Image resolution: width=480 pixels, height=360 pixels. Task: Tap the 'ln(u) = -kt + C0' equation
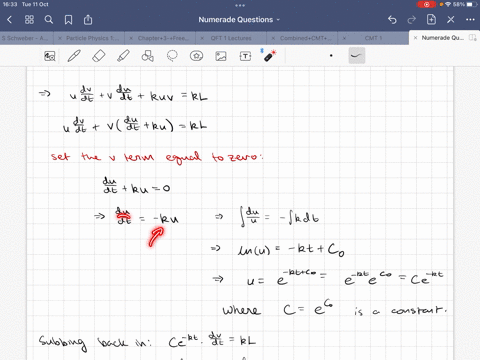pyautogui.click(x=290, y=250)
